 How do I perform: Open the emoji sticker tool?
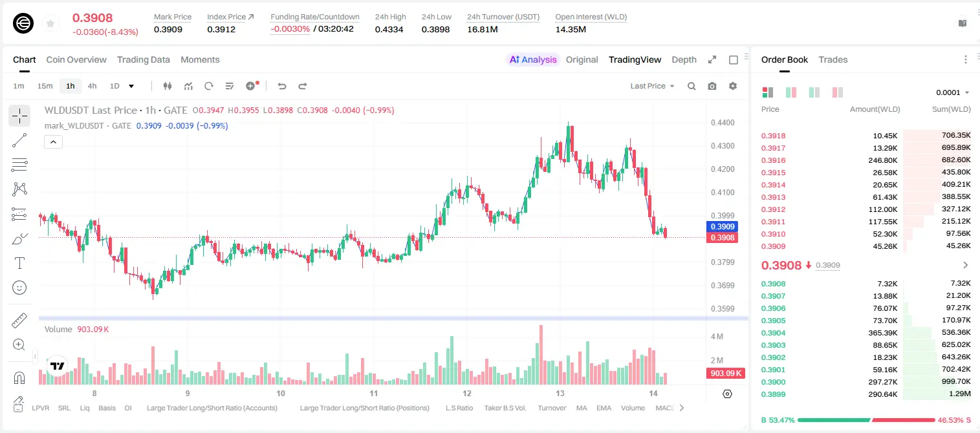19,288
